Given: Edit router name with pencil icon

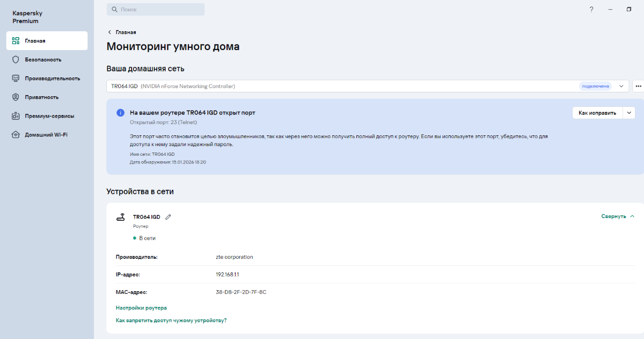Looking at the screenshot, I should pyautogui.click(x=168, y=217).
